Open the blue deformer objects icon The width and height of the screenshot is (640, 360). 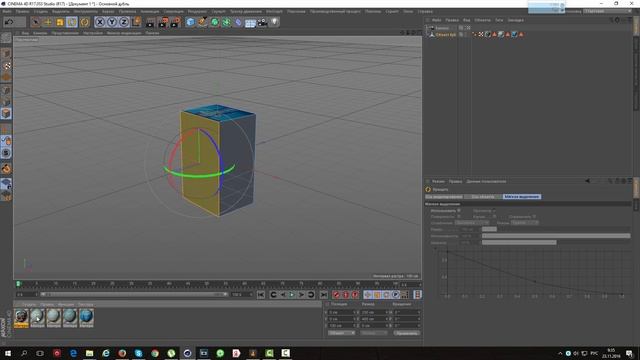click(238, 22)
